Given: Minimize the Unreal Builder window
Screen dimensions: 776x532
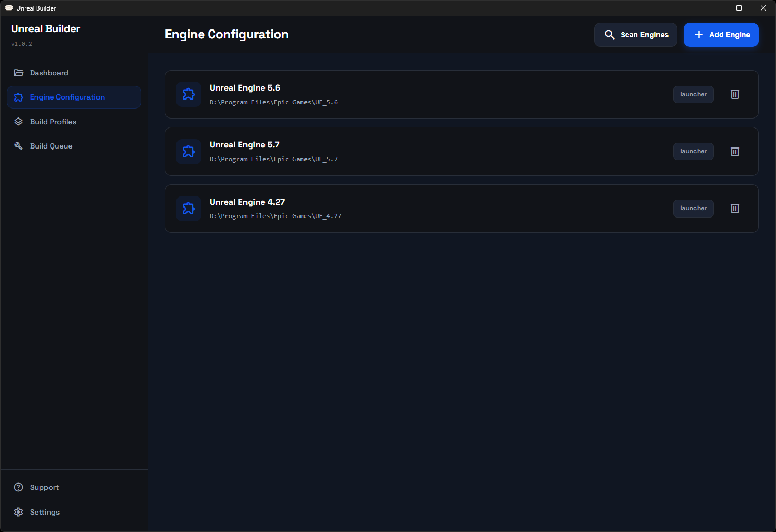Looking at the screenshot, I should point(715,8).
